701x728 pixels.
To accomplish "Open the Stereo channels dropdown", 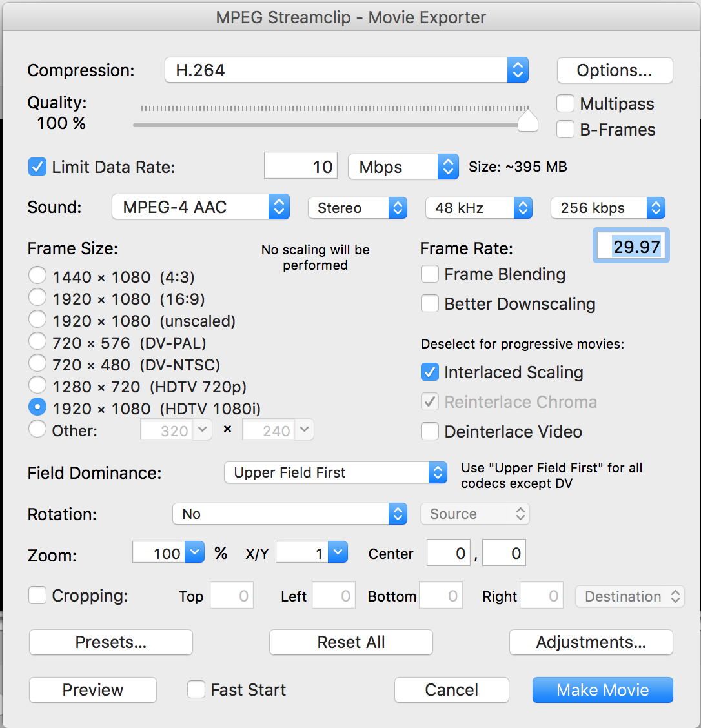I will click(x=358, y=208).
